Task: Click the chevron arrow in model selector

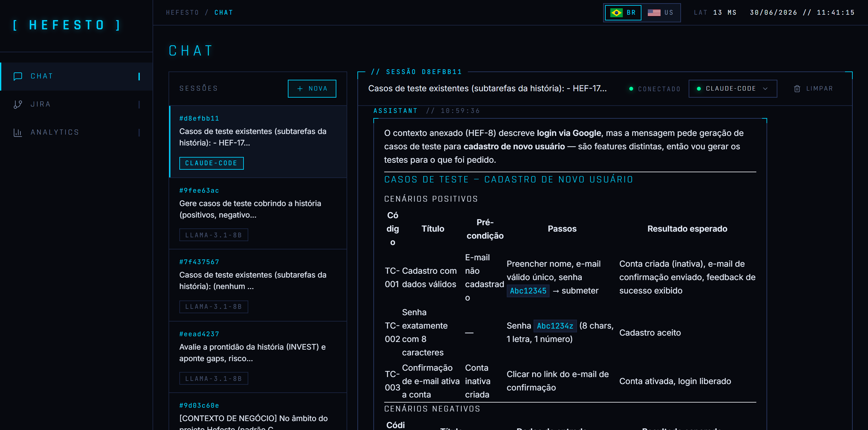Action: [x=765, y=89]
